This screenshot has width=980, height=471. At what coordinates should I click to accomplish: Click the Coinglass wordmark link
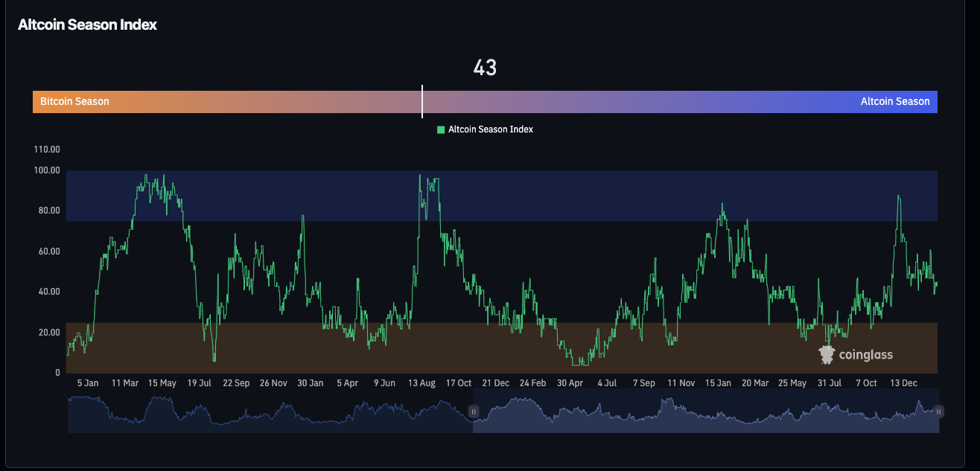point(865,355)
